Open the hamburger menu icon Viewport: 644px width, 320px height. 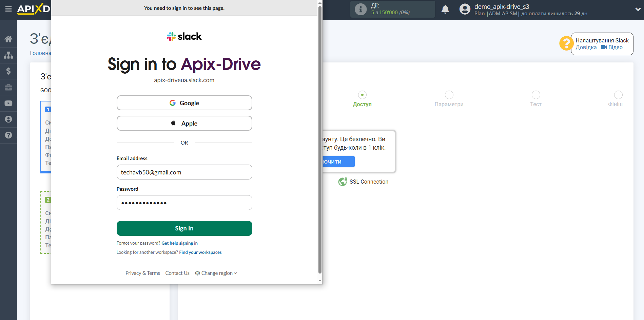(8, 9)
